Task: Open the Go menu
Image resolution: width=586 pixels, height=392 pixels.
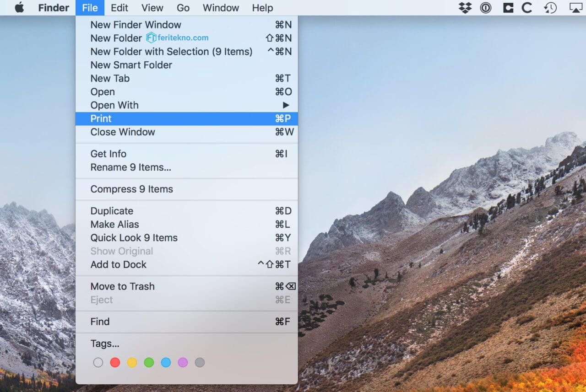Action: pyautogui.click(x=183, y=8)
